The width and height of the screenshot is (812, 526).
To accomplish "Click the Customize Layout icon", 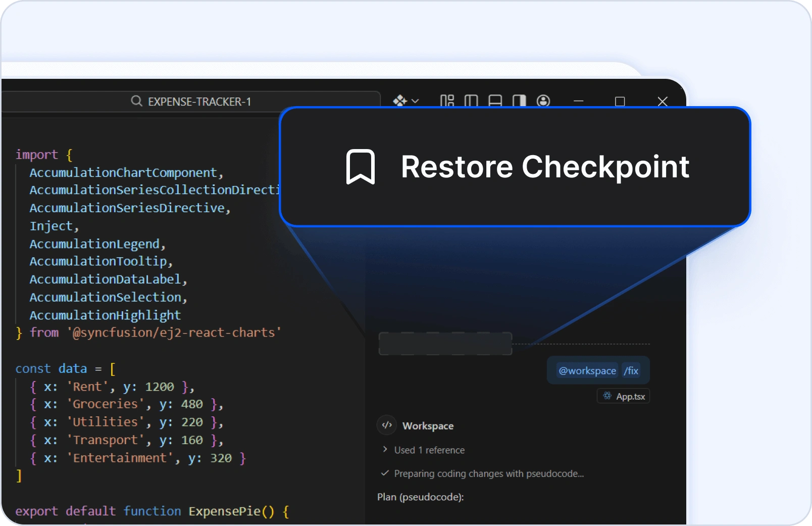I will tap(447, 101).
